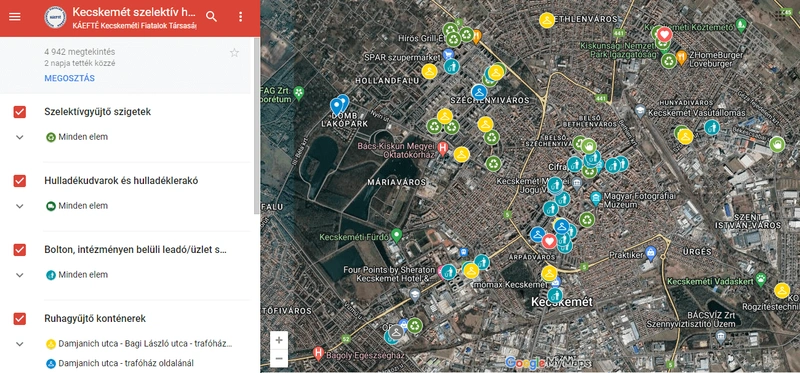Zoom out the map with minus button
800x373 pixels.
279,359
